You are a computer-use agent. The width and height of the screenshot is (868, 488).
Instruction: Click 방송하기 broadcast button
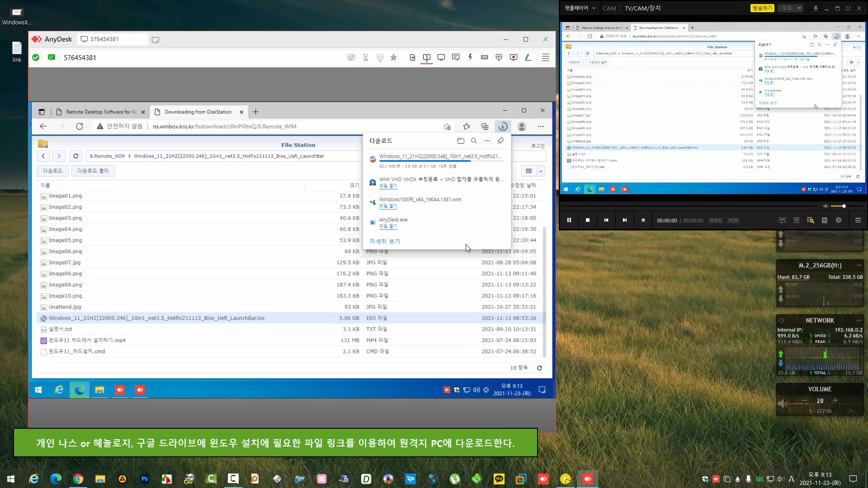(762, 8)
